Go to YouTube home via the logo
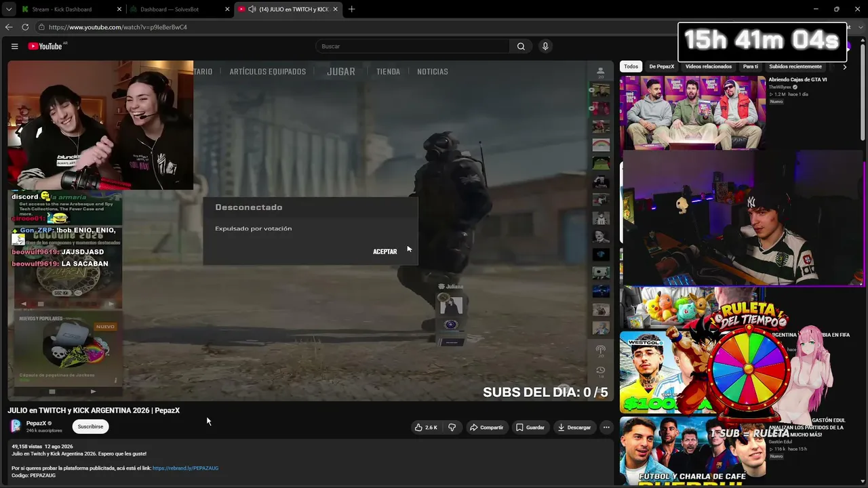 (x=45, y=46)
